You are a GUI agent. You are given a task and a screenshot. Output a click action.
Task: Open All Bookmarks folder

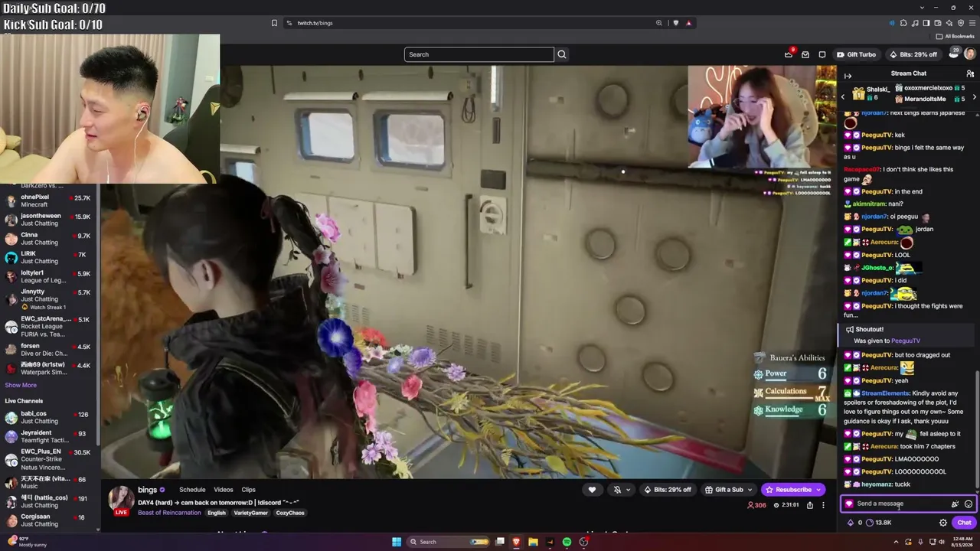[955, 36]
